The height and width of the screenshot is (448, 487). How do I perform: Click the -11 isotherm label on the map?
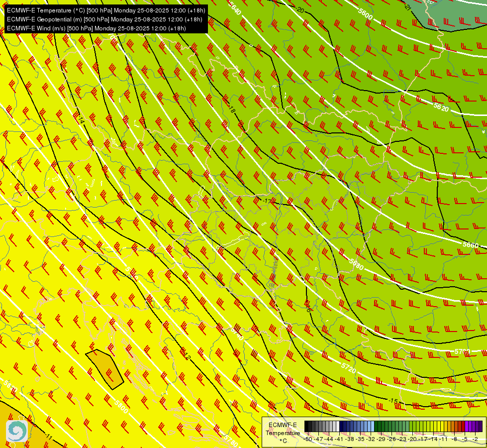coord(48,436)
